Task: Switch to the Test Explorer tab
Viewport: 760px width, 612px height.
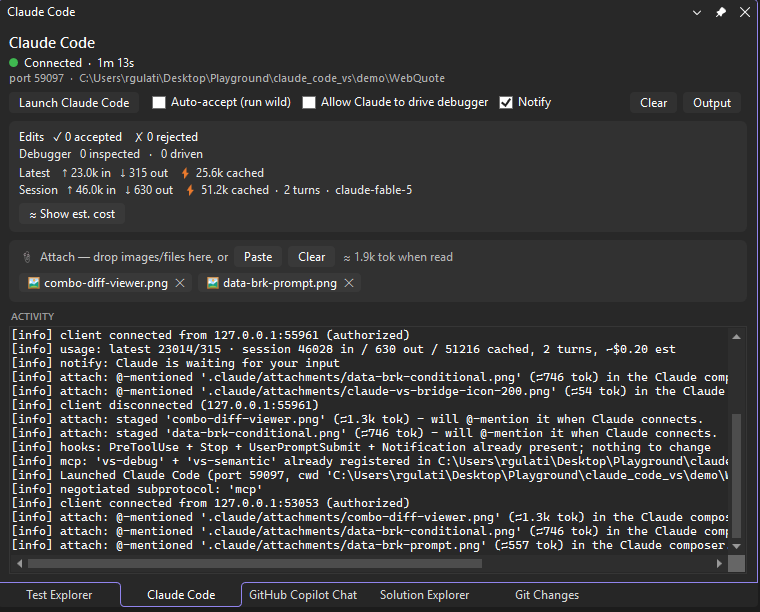Action: [x=59, y=595]
